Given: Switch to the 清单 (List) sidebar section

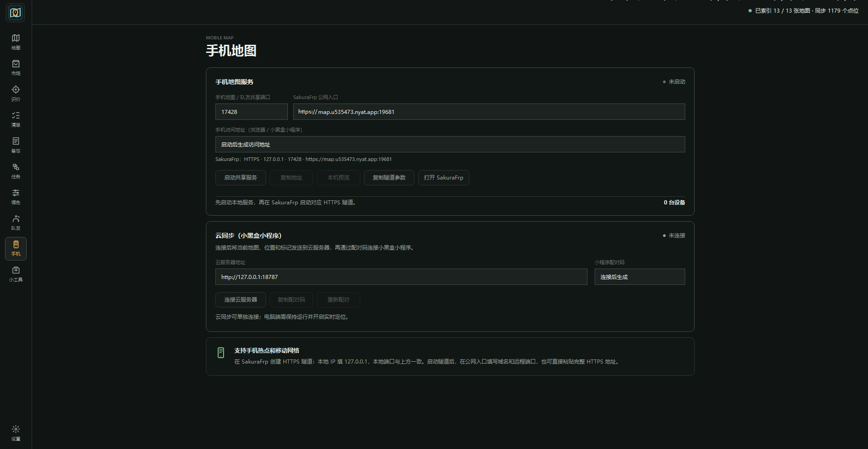Looking at the screenshot, I should point(16,119).
